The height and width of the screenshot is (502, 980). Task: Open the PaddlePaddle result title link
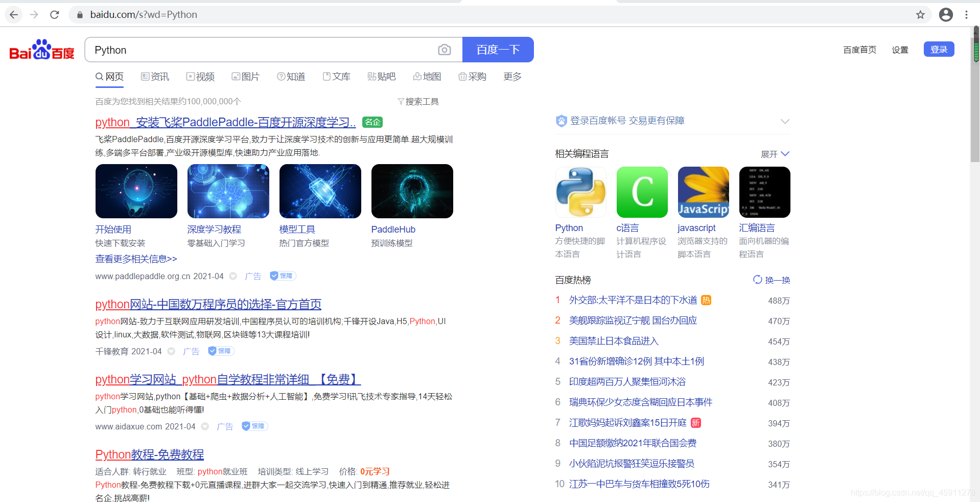click(225, 122)
